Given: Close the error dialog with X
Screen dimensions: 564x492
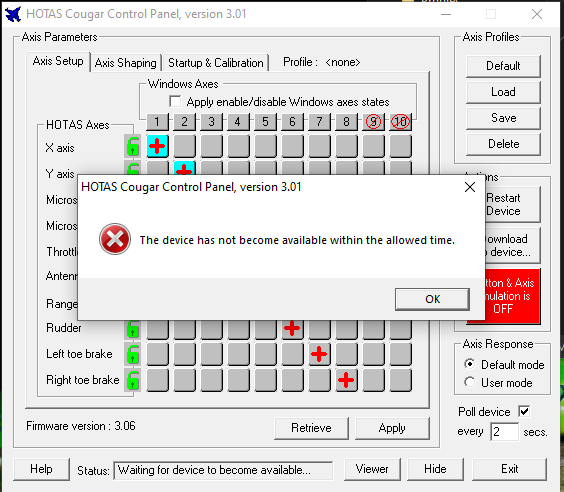Looking at the screenshot, I should pos(470,187).
